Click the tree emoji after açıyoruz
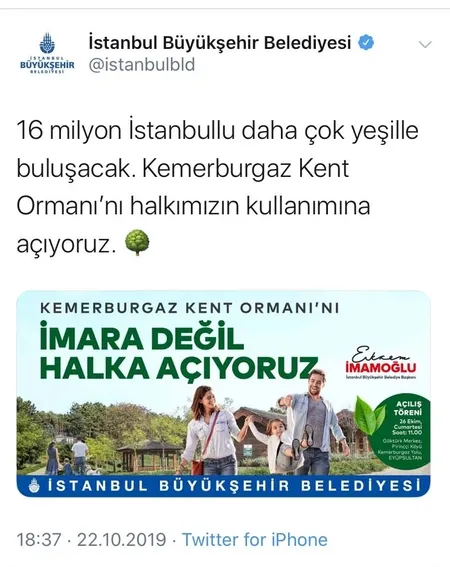Viewport: 450px width, 567px height. [x=137, y=244]
